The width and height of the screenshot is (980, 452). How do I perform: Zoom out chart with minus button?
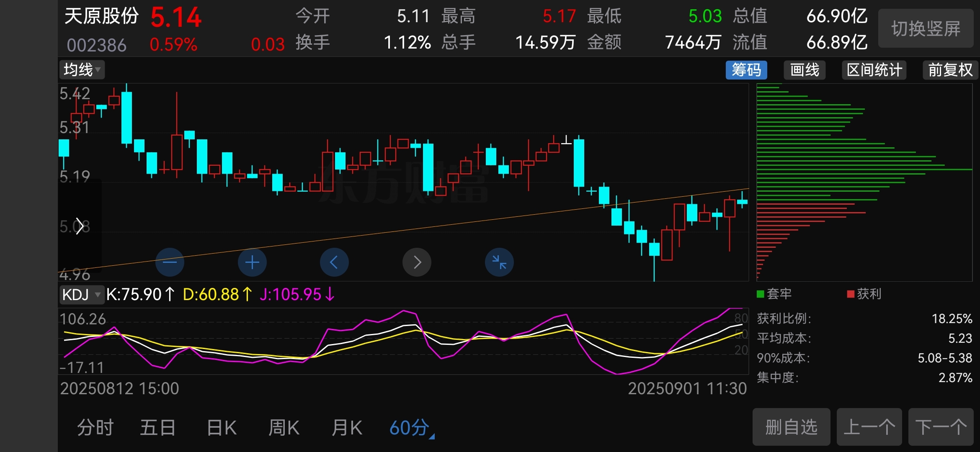[170, 262]
